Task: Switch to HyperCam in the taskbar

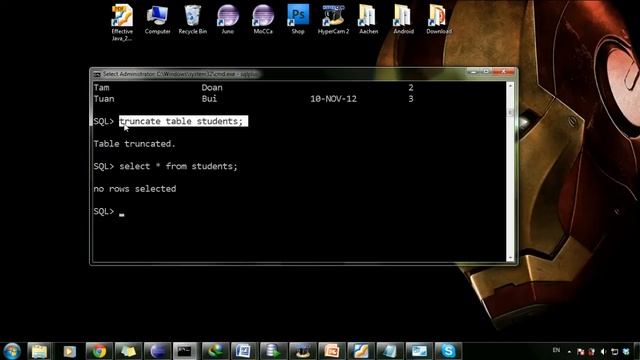Action: pyautogui.click(x=302, y=351)
